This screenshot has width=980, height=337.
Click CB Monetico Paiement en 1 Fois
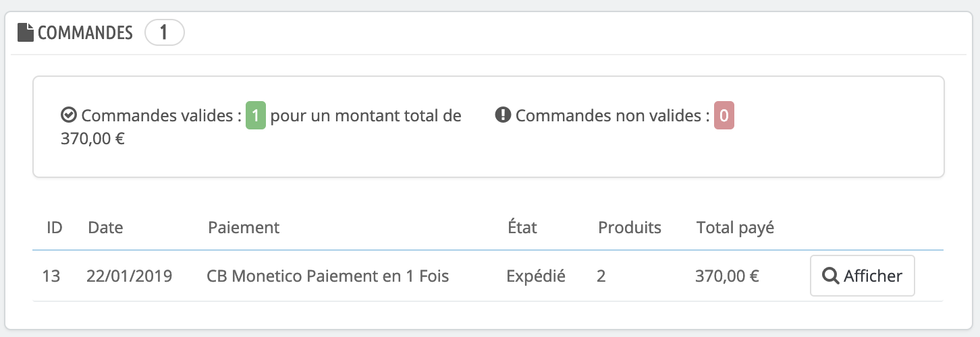328,276
